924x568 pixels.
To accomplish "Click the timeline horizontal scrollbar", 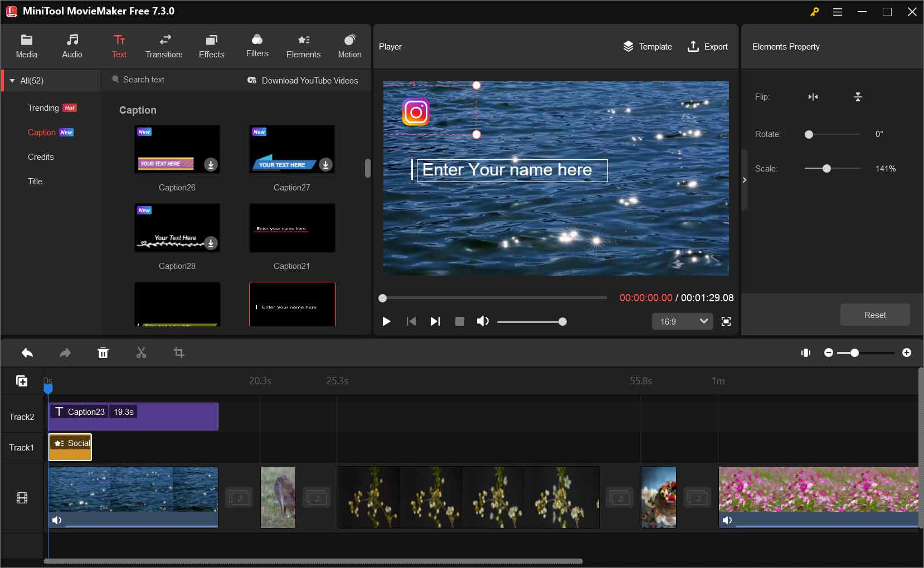I will tap(313, 561).
